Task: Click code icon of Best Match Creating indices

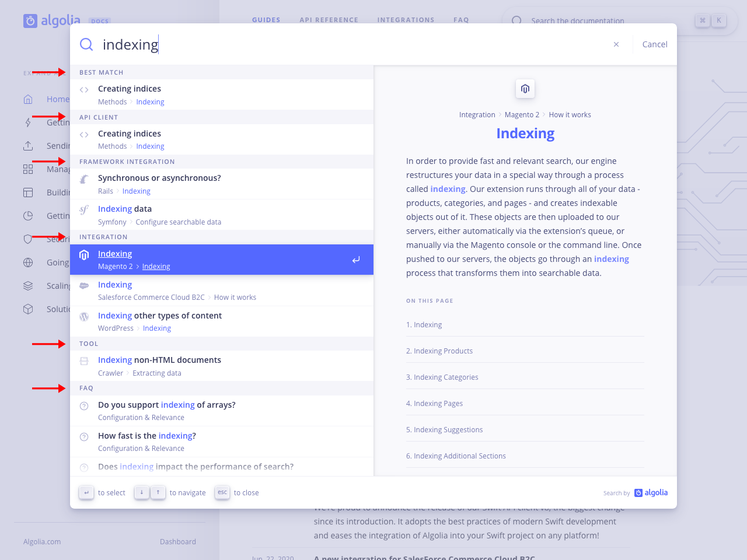Action: 84,90
